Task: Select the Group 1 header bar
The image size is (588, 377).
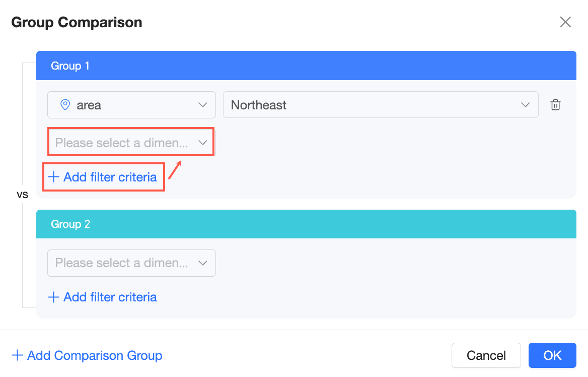Action: point(306,66)
